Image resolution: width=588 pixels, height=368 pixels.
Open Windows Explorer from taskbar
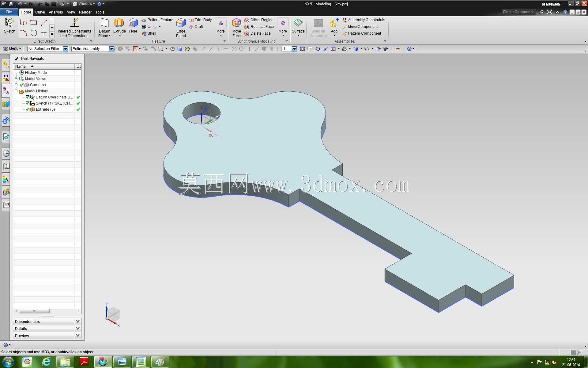coord(65,362)
